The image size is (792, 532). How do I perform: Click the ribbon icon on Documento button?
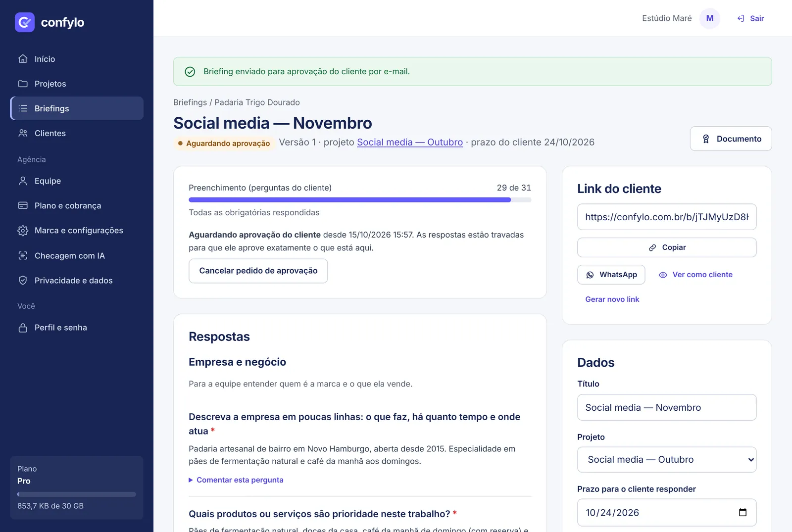(x=706, y=139)
